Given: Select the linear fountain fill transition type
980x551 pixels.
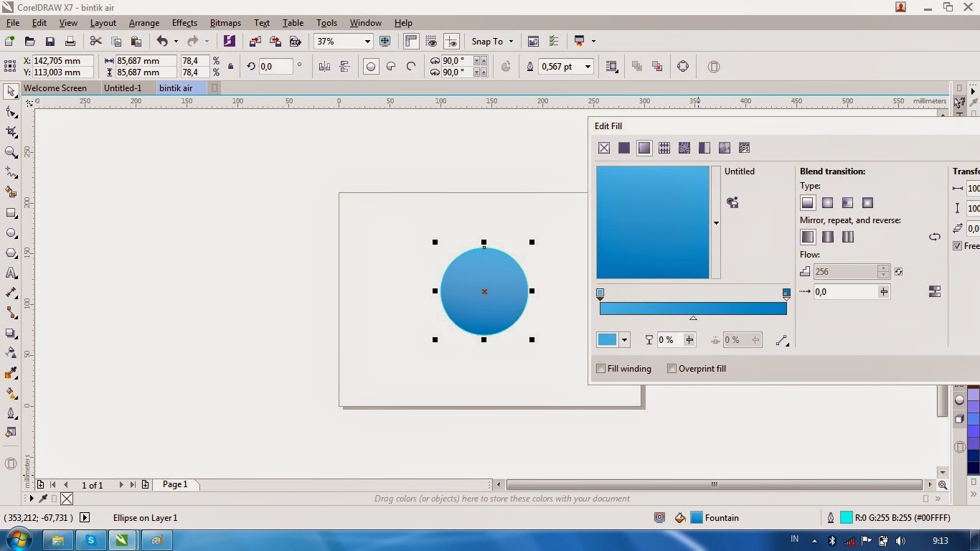Looking at the screenshot, I should click(807, 202).
